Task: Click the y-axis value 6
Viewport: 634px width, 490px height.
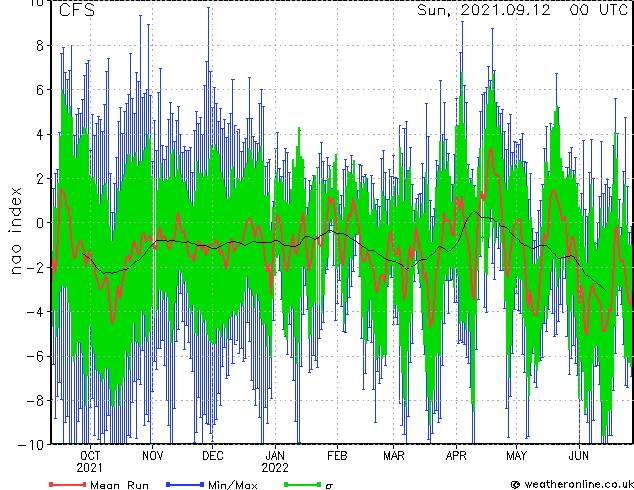Action: tap(40, 90)
